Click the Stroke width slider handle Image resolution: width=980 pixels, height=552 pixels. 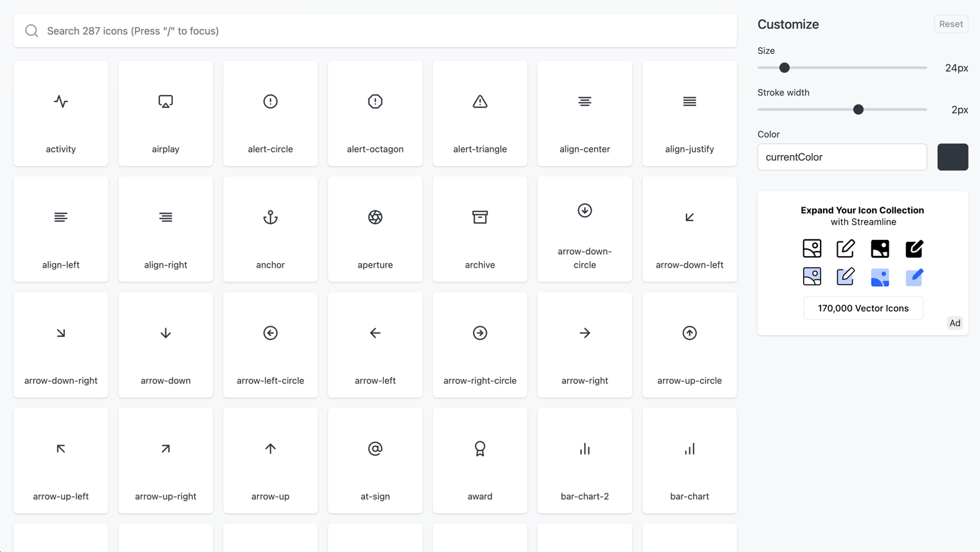tap(858, 109)
